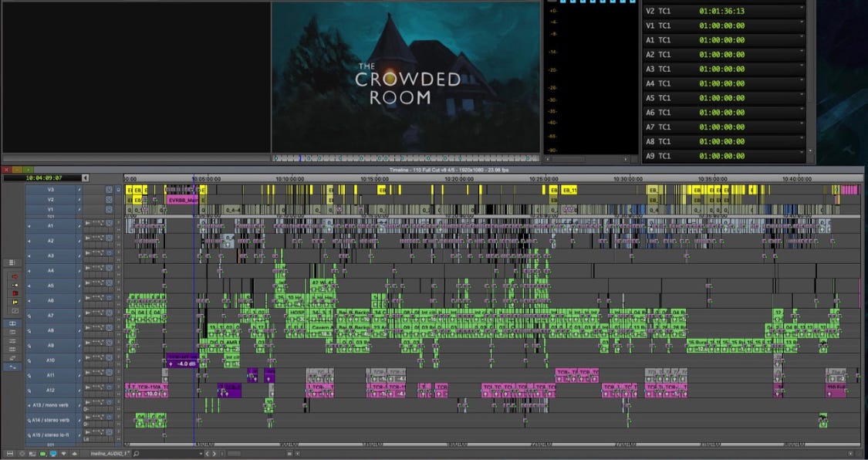Screen dimensions: 868x460
Task: Toggle track selector for V2
Action: click(x=50, y=199)
